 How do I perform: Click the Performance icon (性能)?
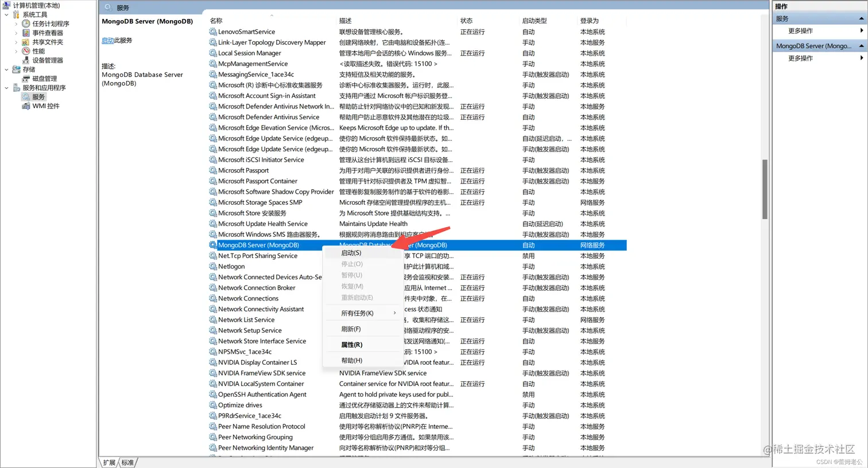tap(26, 51)
